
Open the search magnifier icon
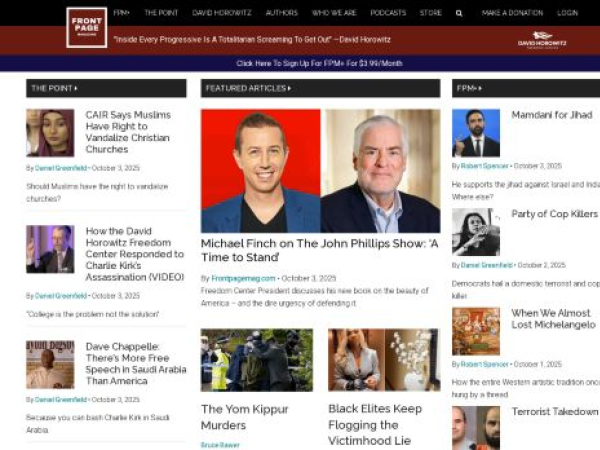tap(459, 13)
